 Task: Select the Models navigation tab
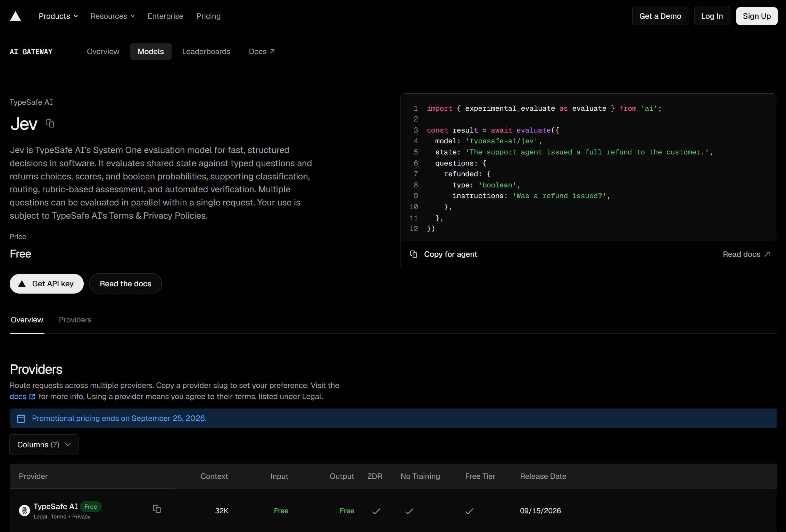click(151, 51)
